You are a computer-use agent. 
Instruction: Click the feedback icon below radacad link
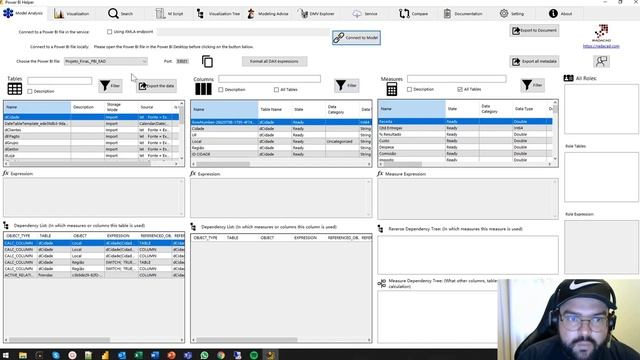click(x=601, y=61)
